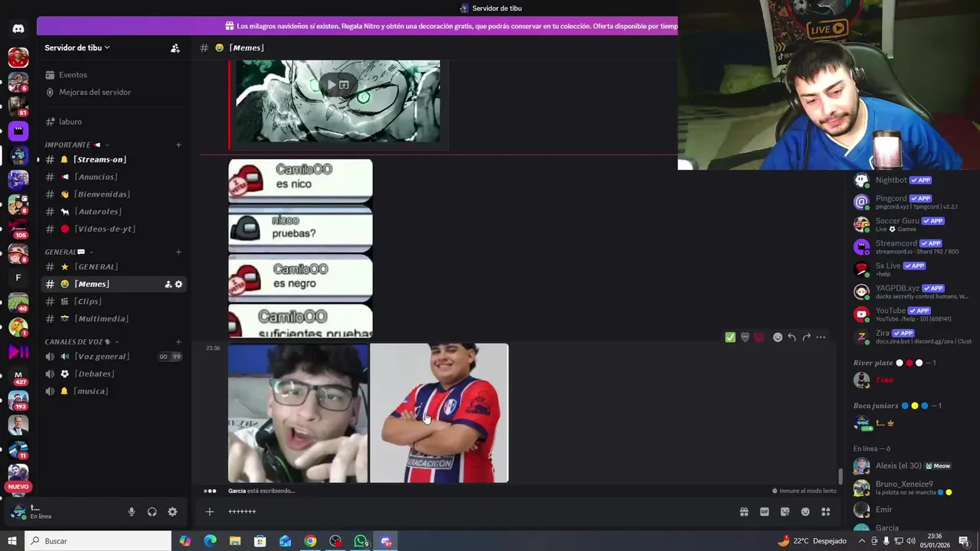Collapse the GENERAL category

click(x=69, y=252)
